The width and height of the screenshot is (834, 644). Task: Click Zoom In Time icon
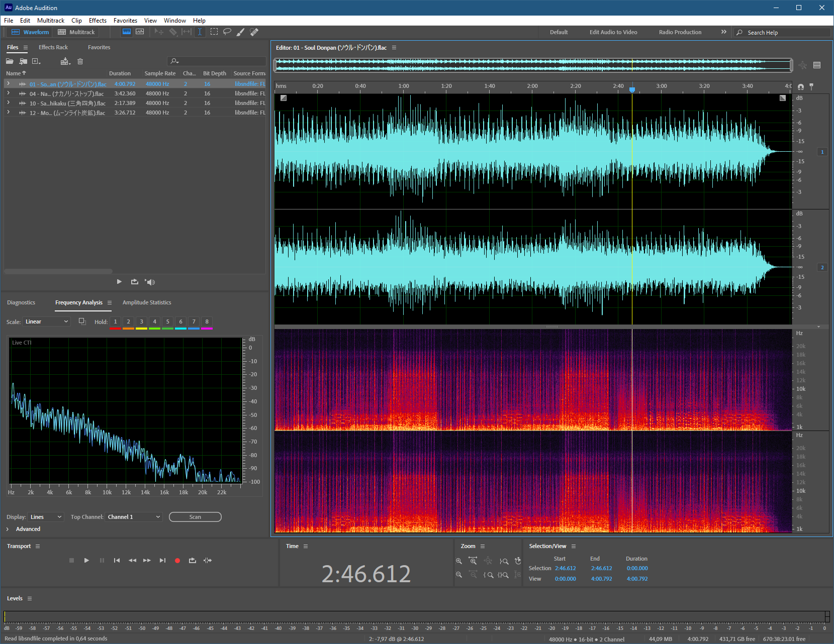(473, 561)
